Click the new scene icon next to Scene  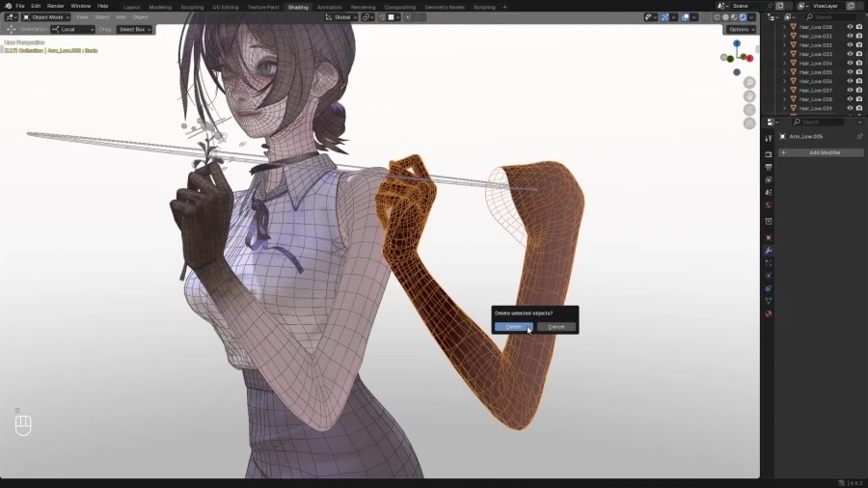click(779, 6)
